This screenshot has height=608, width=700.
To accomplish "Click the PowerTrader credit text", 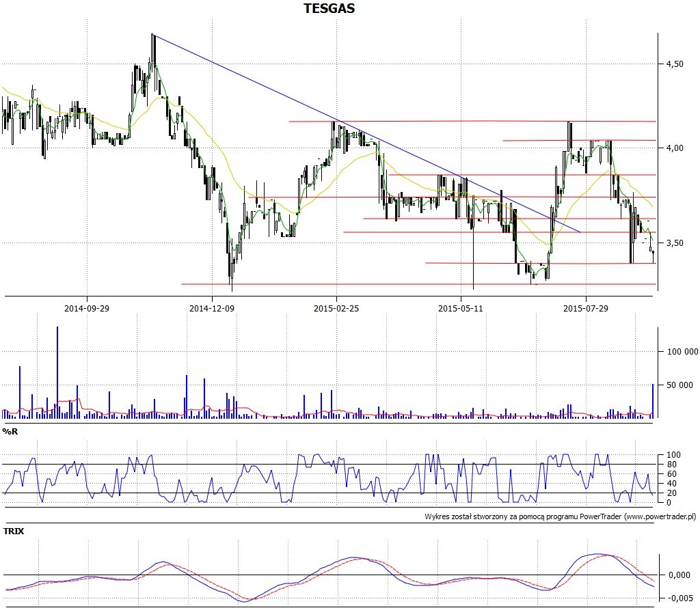I will pos(561,516).
